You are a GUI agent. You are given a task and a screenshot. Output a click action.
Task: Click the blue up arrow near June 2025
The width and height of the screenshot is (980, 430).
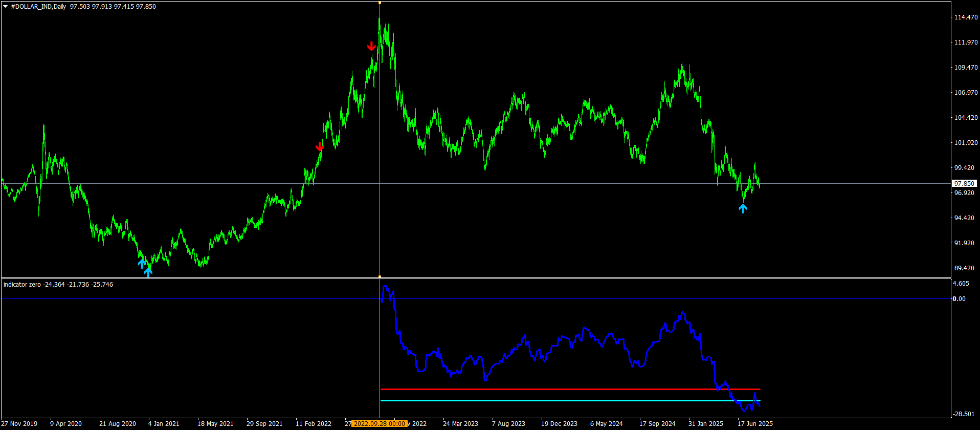[743, 208]
